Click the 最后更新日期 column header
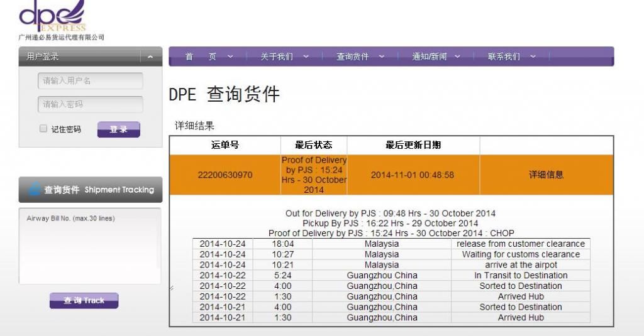Viewport: 644px width, 336px height. point(413,145)
